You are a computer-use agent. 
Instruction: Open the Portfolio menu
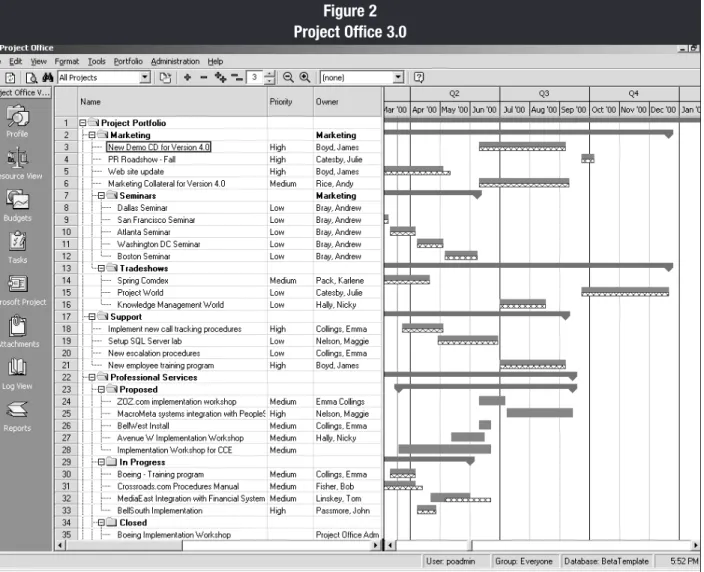[x=128, y=61]
